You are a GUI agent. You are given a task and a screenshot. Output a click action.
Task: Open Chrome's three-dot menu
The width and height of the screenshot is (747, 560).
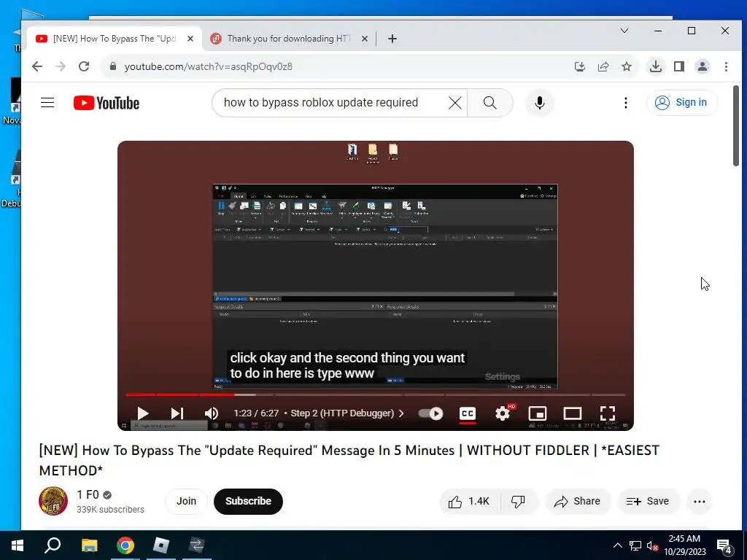726,66
